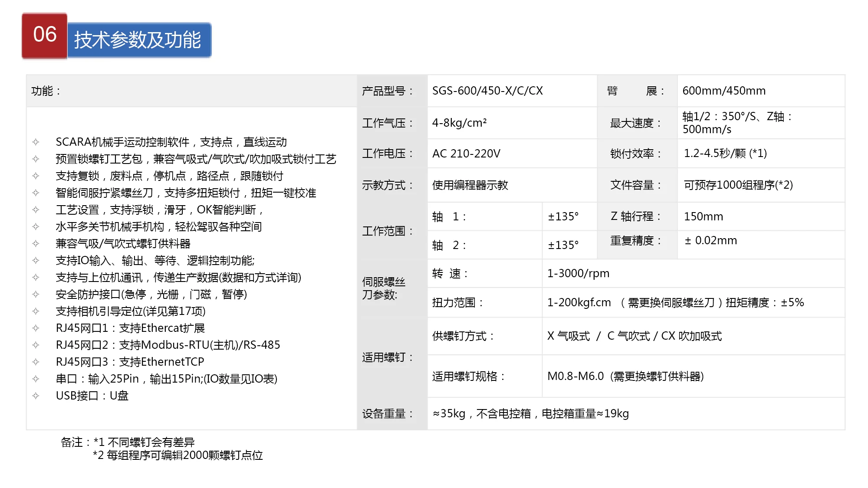Click the 150mm Z stroke value
The height and width of the screenshot is (488, 868).
click(x=704, y=216)
